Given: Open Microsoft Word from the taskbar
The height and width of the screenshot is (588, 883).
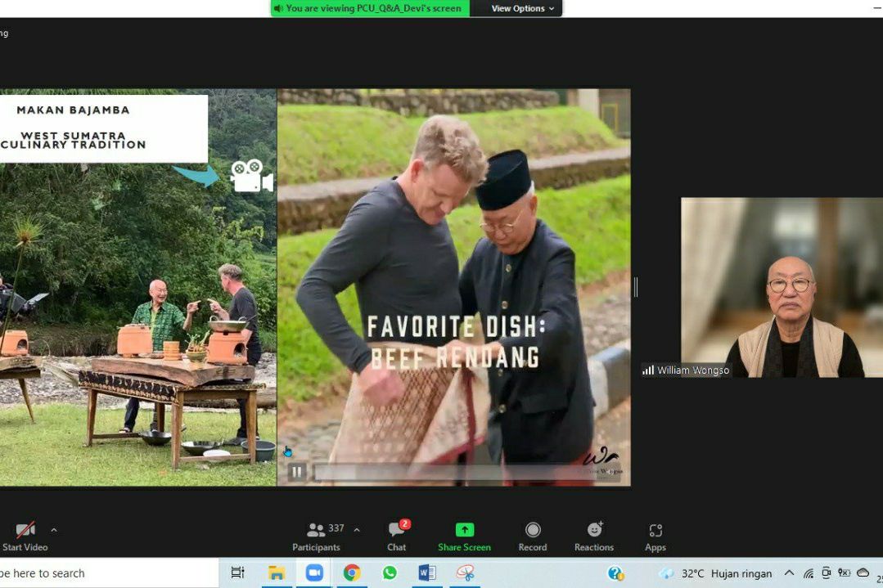Looking at the screenshot, I should [427, 572].
